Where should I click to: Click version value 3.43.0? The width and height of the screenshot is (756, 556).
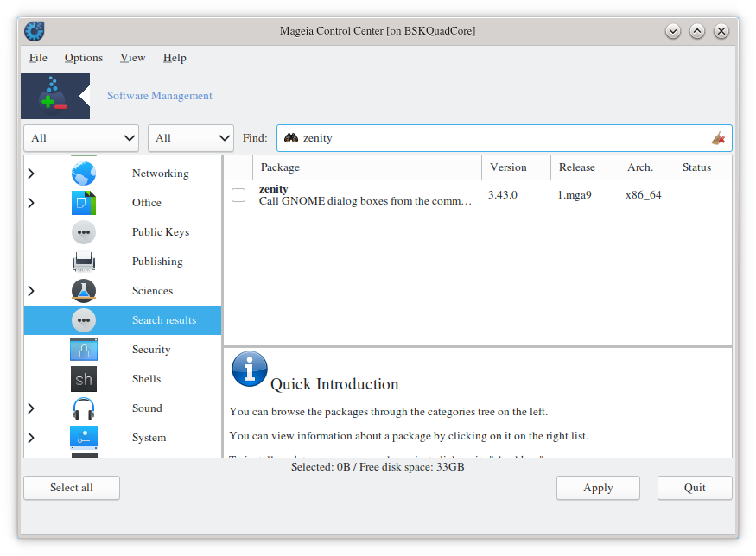[502, 195]
